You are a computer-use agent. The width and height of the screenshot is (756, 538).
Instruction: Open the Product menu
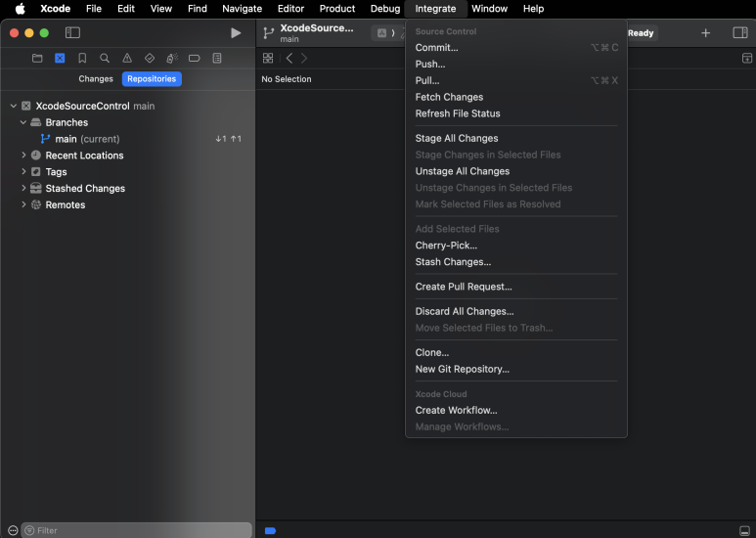(x=337, y=9)
